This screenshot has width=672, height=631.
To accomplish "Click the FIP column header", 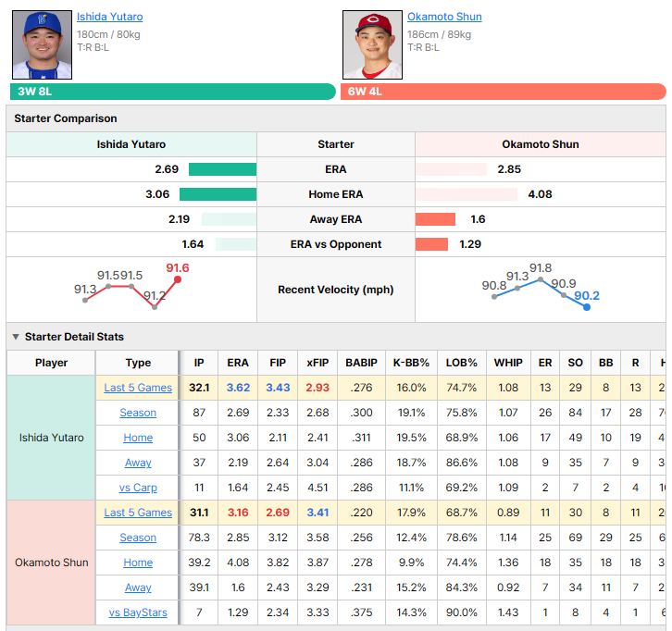I will pyautogui.click(x=278, y=363).
